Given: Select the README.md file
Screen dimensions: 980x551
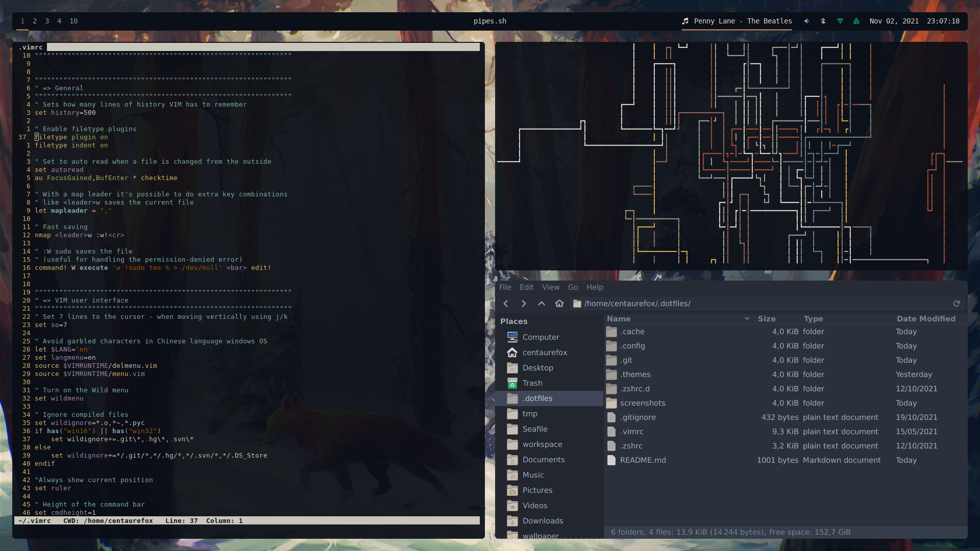Looking at the screenshot, I should 643,460.
